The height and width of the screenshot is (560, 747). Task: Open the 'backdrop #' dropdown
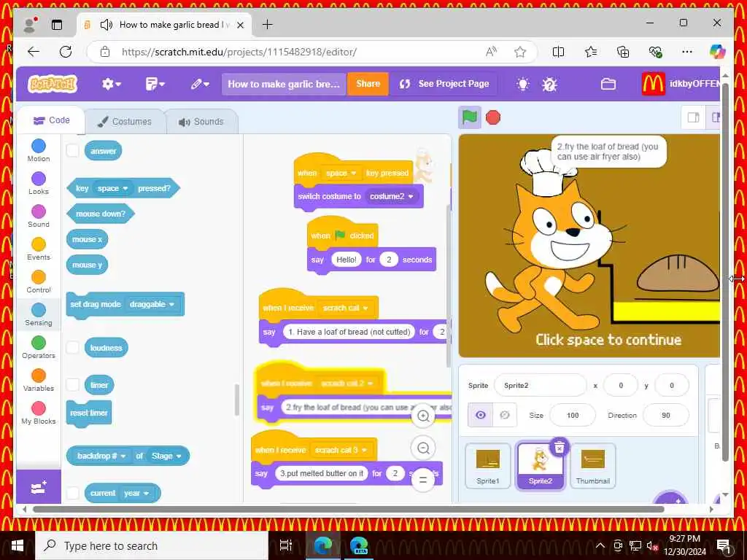click(102, 456)
